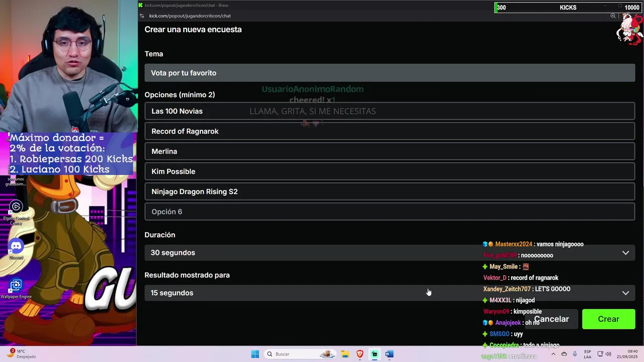Click the volume speaker tray icon

coord(608,354)
